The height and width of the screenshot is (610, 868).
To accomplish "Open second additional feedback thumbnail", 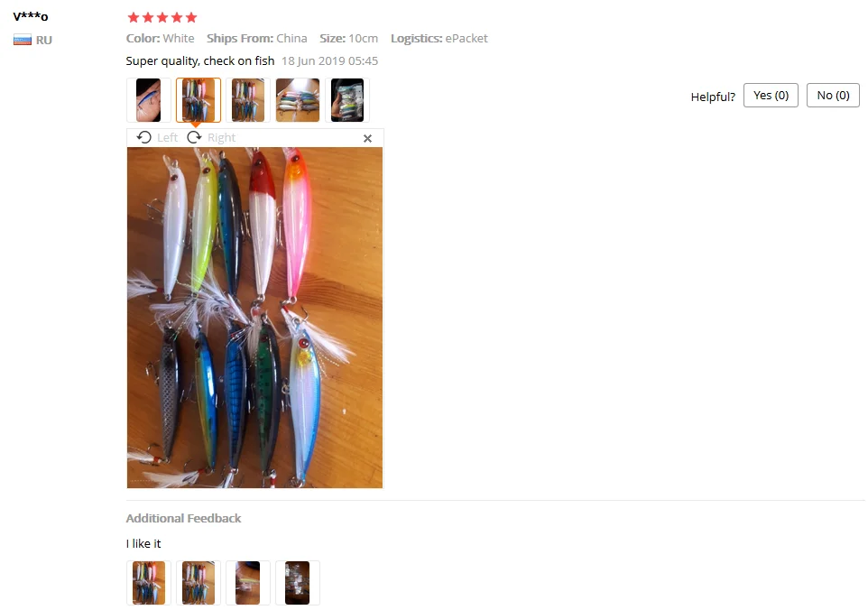I will (x=199, y=583).
